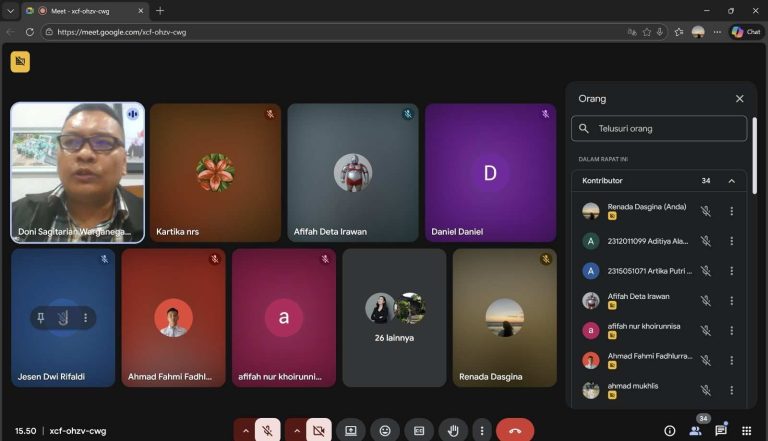Click the Telusuri orang search field
Screen dimensions: 768x441
tap(660, 129)
